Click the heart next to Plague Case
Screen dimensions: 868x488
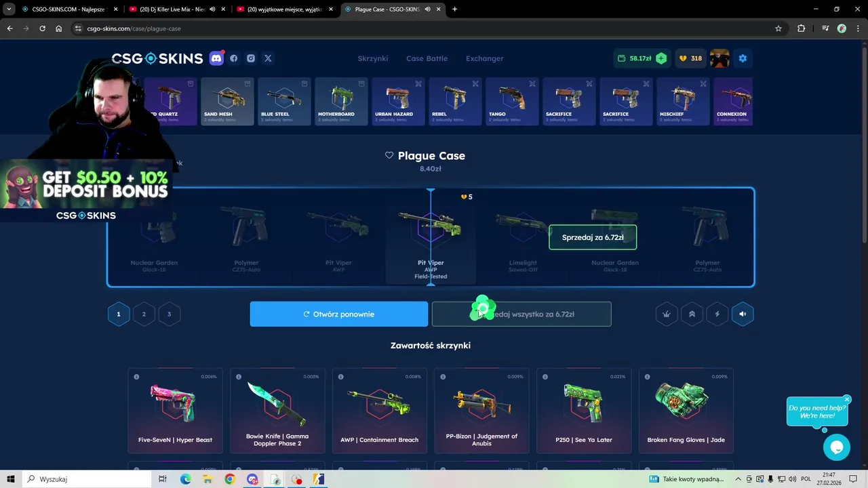[x=389, y=155]
